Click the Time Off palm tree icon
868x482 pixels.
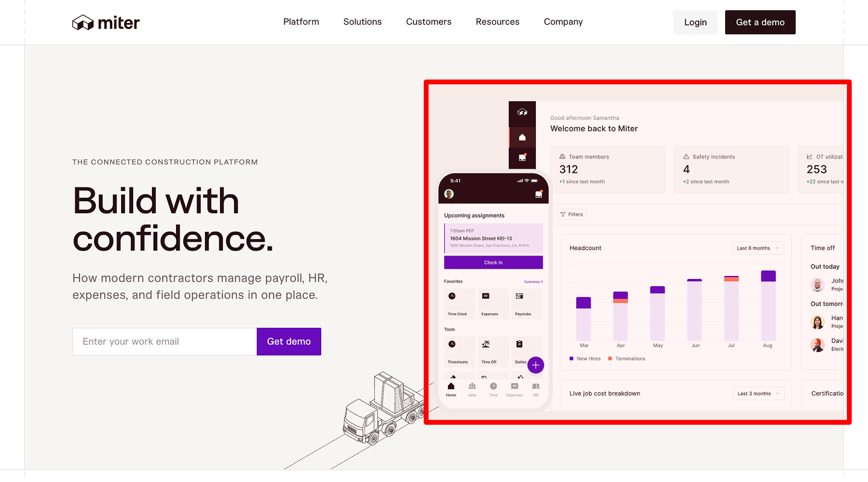(486, 344)
